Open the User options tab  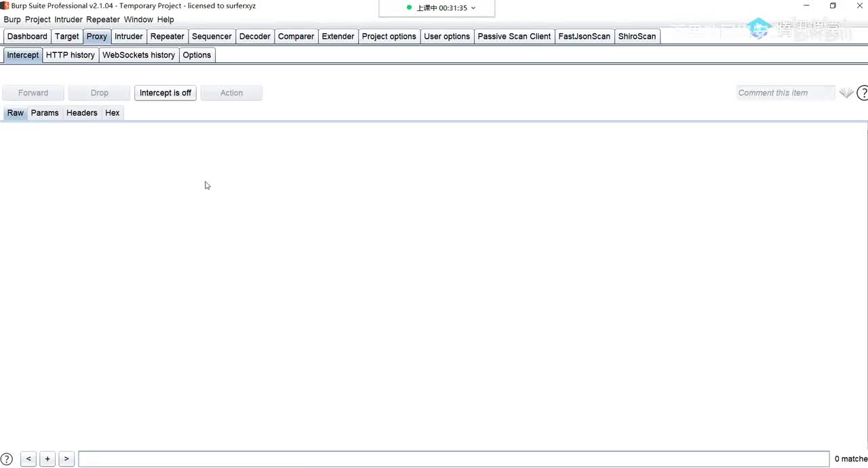pyautogui.click(x=447, y=37)
